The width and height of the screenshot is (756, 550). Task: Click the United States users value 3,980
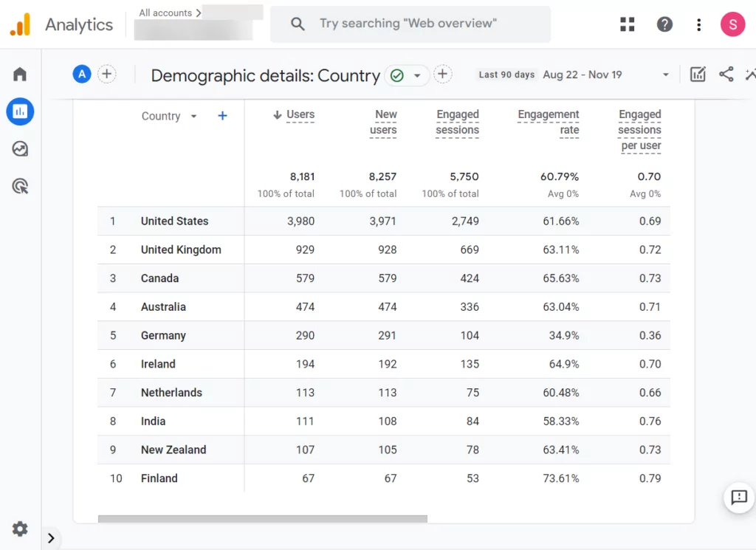(x=301, y=221)
